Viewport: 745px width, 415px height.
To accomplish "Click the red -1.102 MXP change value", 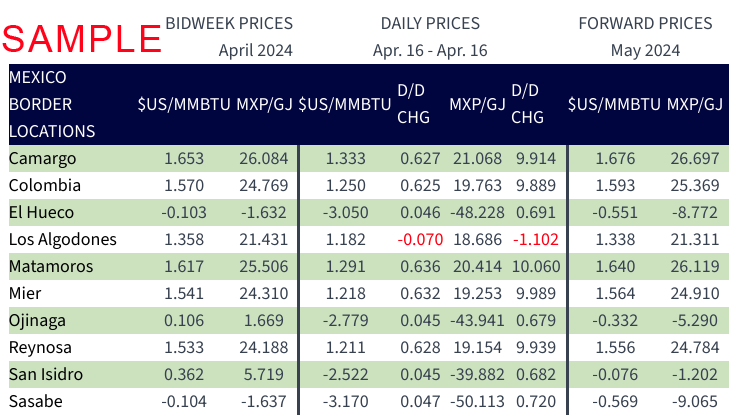I will 535,240.
